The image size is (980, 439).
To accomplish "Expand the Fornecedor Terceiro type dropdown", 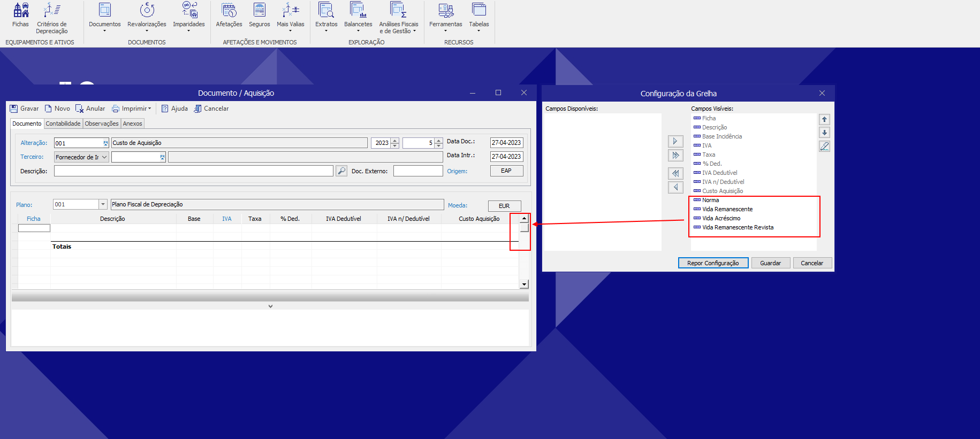I will [x=104, y=157].
